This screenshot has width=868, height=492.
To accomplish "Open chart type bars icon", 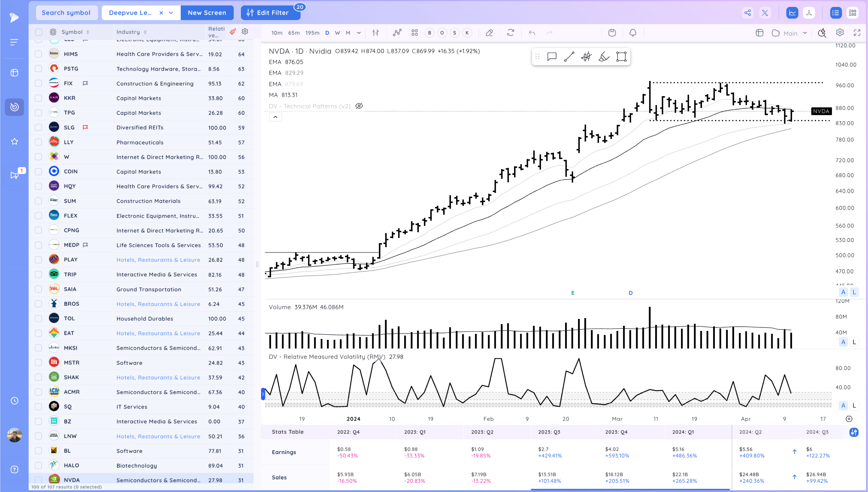I will pyautogui.click(x=375, y=33).
